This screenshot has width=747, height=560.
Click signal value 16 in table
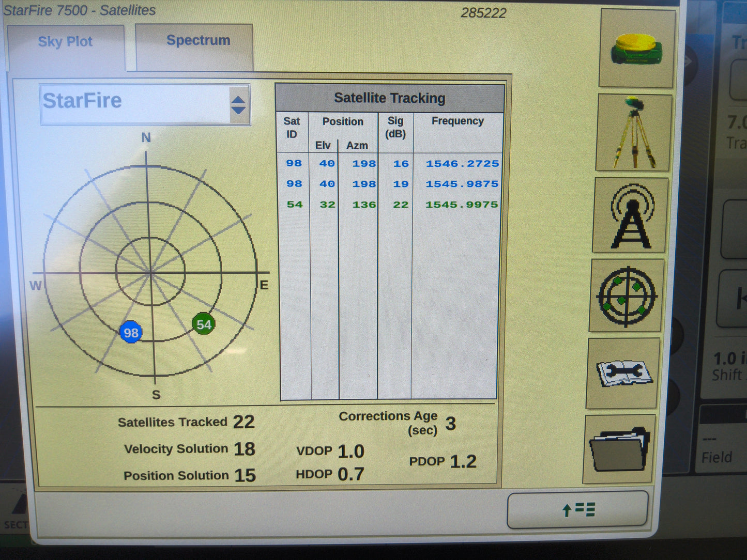pyautogui.click(x=401, y=164)
